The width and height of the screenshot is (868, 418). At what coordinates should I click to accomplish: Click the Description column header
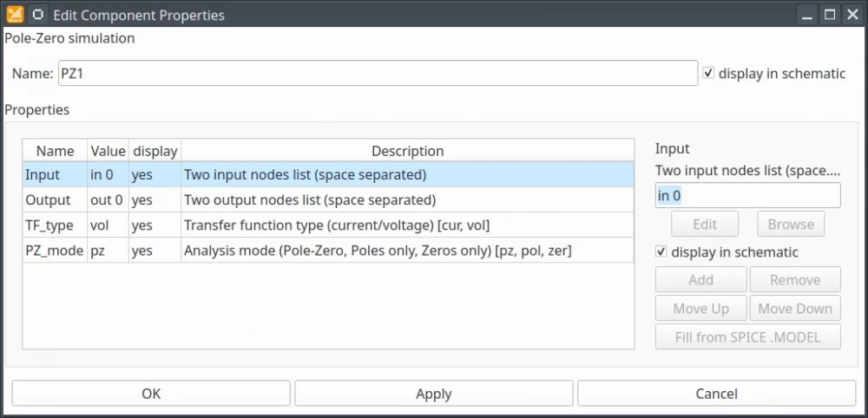tap(407, 150)
